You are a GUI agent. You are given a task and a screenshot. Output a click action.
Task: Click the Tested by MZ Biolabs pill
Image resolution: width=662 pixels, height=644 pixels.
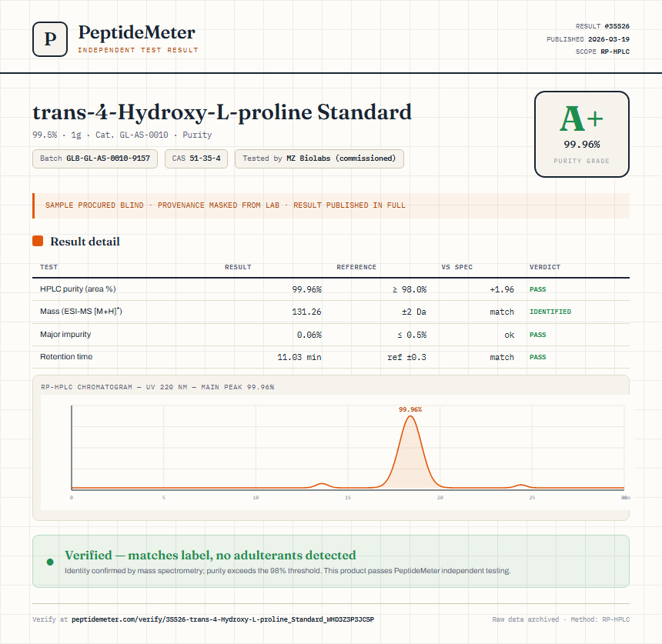319,158
